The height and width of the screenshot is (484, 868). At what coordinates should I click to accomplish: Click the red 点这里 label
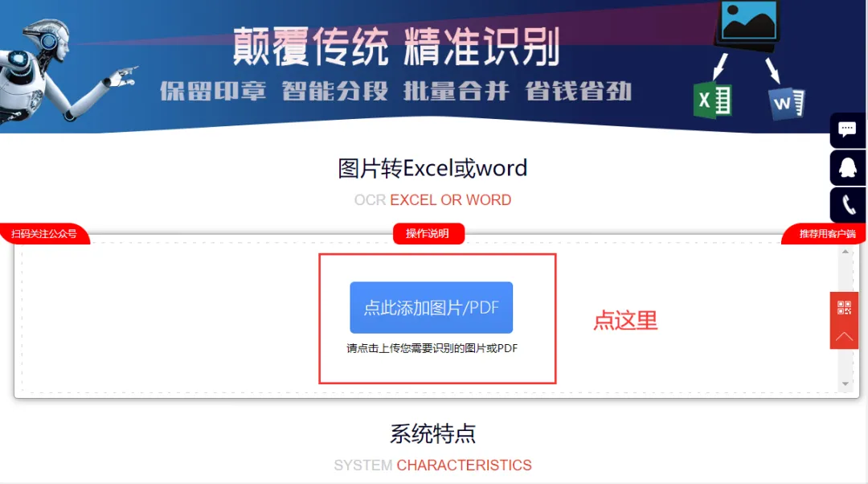point(625,321)
